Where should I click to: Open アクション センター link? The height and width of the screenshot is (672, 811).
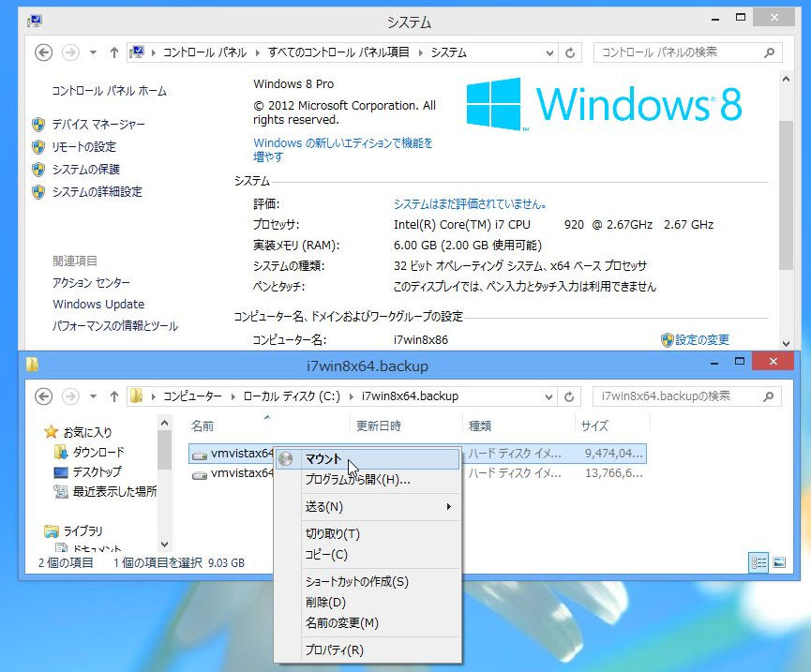click(91, 283)
